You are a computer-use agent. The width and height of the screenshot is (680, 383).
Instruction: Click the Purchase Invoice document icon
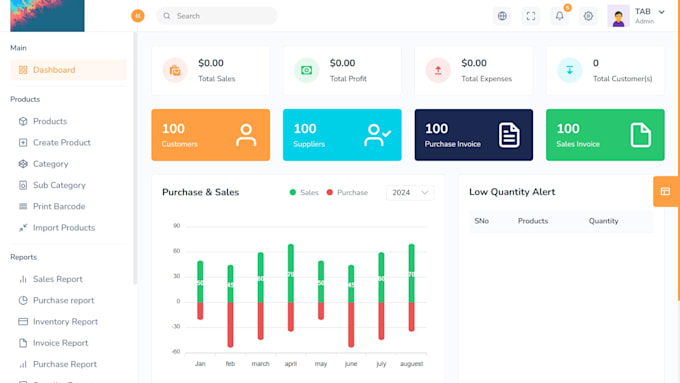tap(509, 135)
